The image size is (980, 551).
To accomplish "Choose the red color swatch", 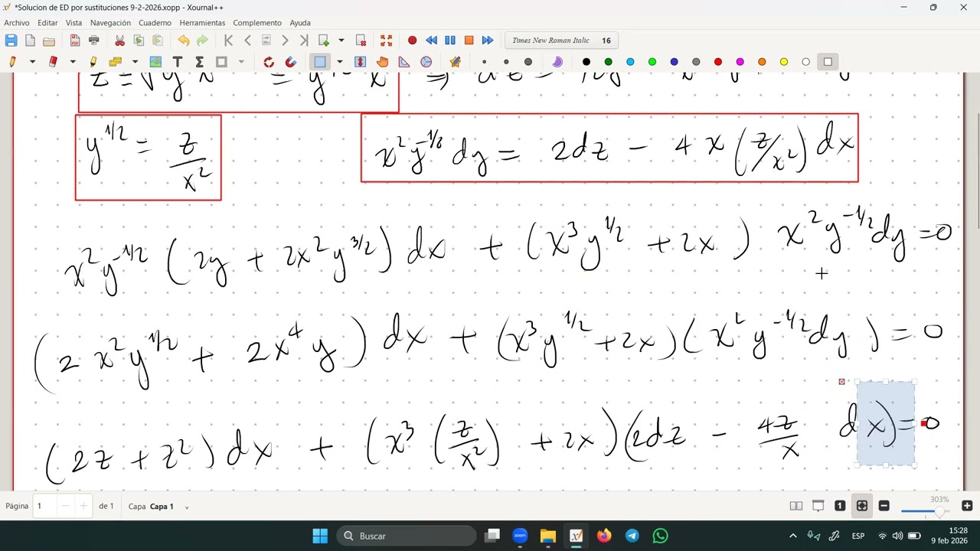I will pyautogui.click(x=717, y=62).
